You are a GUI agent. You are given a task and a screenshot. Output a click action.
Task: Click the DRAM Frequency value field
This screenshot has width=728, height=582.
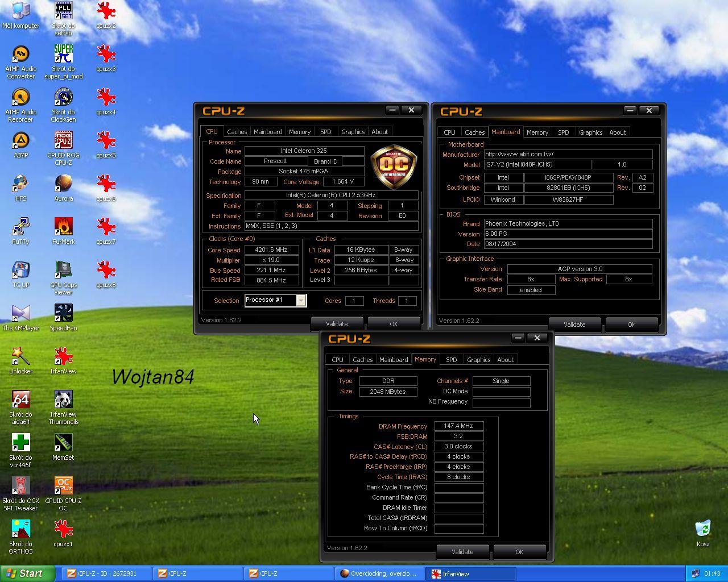[x=459, y=426]
